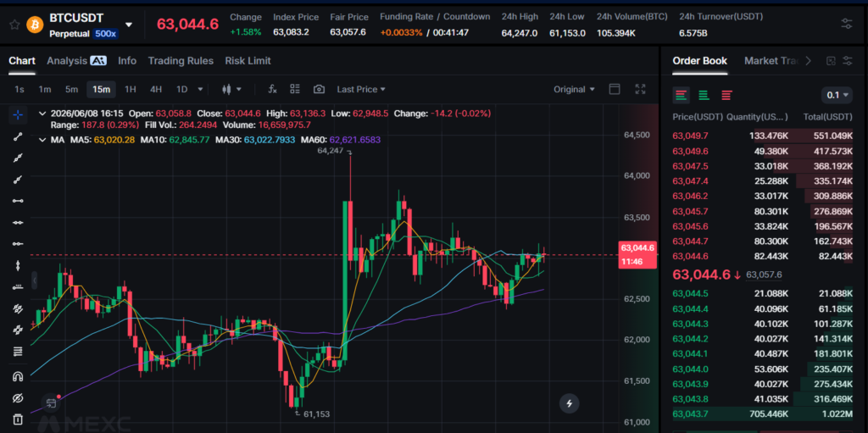Click the order book pop-out icon
868x433 pixels.
pos(831,61)
